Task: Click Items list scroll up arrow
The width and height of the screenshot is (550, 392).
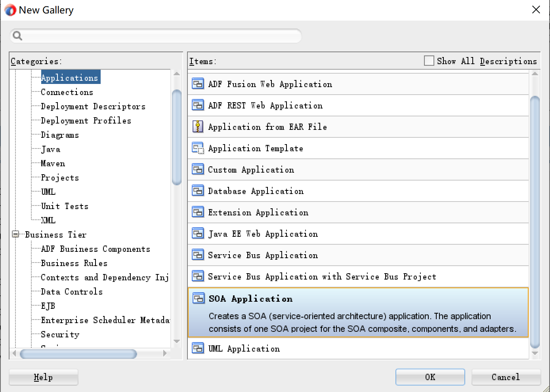Action: point(535,74)
